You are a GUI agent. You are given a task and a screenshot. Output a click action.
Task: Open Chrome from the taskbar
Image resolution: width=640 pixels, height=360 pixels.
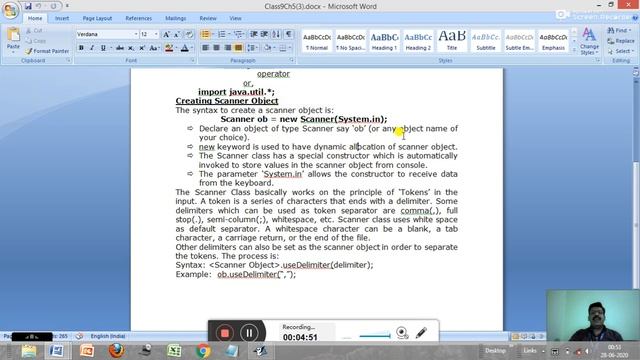pos(203,351)
